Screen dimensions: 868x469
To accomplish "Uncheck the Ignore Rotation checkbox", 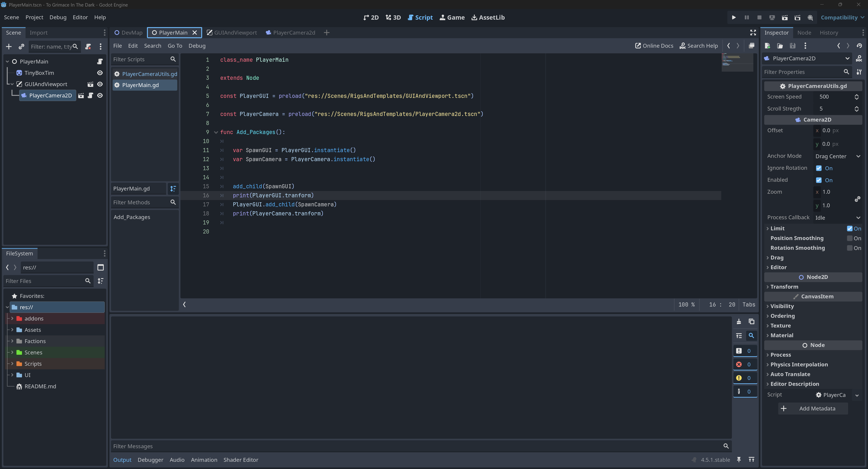I will pyautogui.click(x=819, y=168).
